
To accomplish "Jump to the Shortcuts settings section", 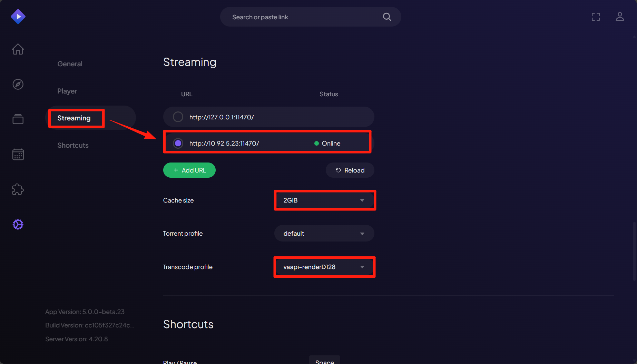I will [x=73, y=145].
